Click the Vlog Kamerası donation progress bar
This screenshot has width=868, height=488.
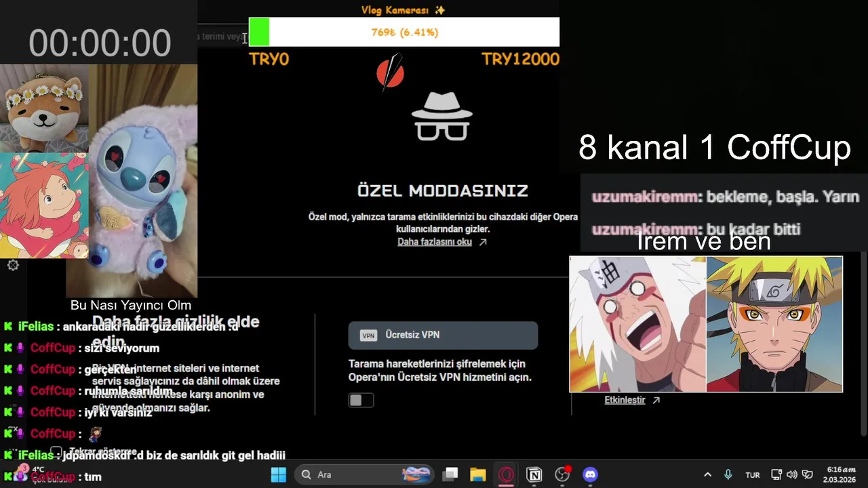pyautogui.click(x=404, y=32)
